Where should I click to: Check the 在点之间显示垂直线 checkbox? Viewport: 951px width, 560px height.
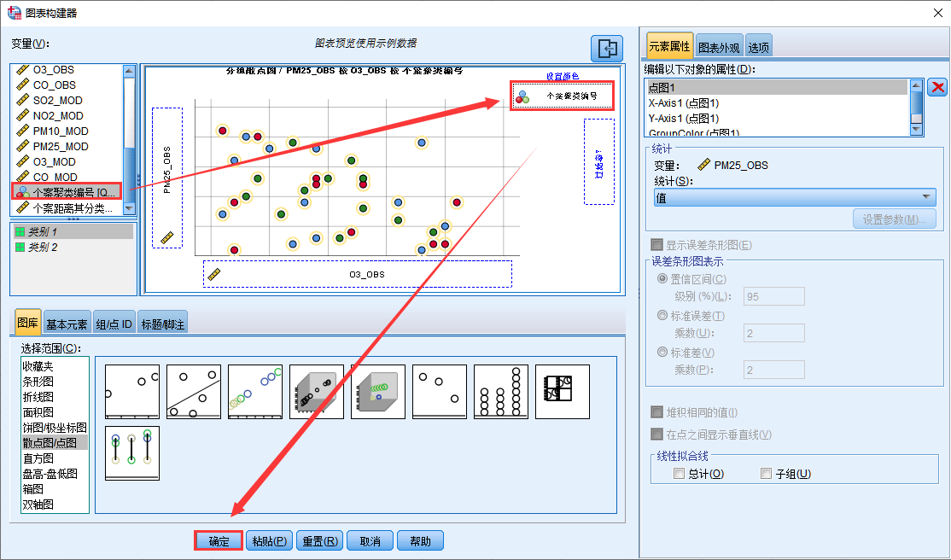click(x=656, y=435)
